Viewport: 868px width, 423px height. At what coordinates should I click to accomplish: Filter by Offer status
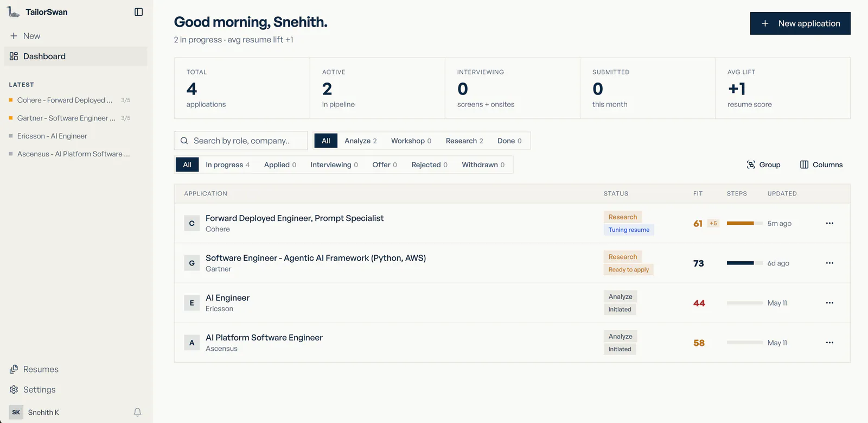tap(385, 165)
